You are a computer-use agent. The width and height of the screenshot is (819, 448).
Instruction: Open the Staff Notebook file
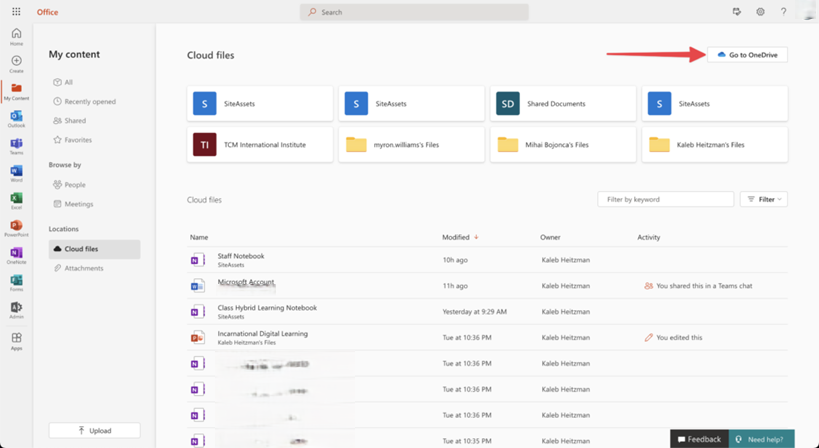241,257
